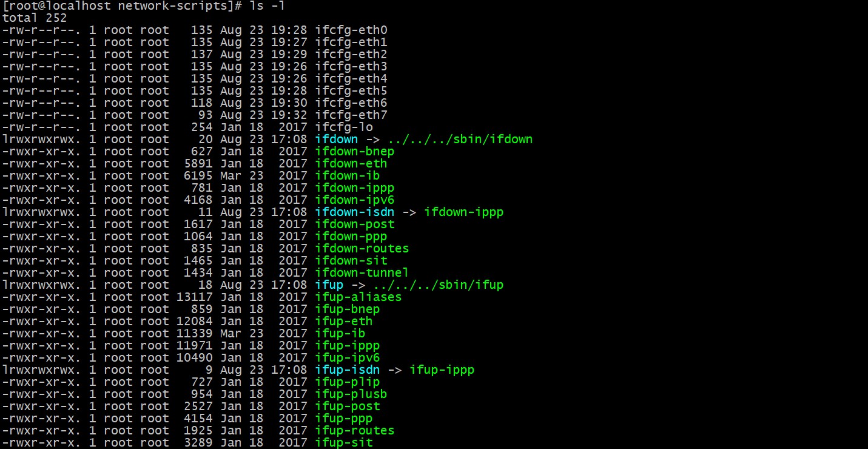Click the filename ifup-plusb

(x=351, y=394)
